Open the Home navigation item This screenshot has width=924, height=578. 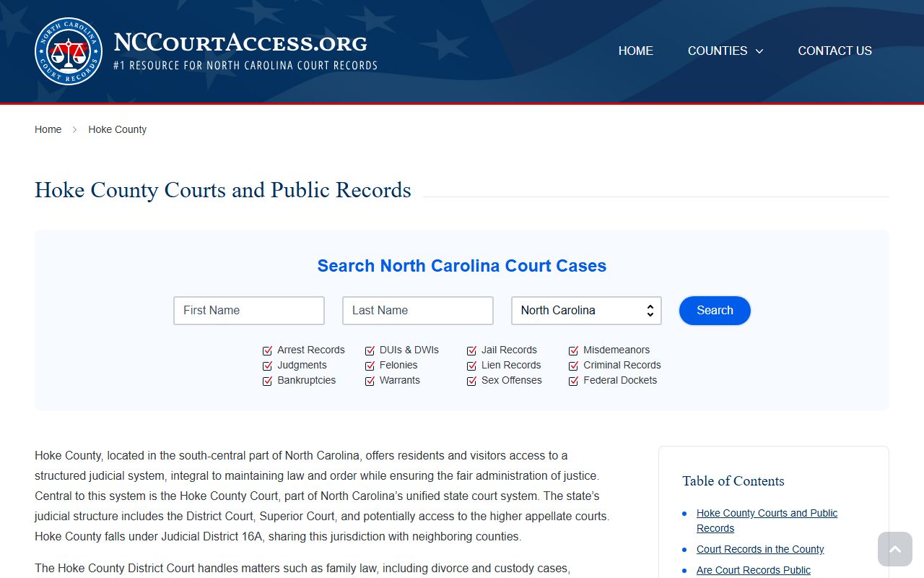(x=636, y=51)
